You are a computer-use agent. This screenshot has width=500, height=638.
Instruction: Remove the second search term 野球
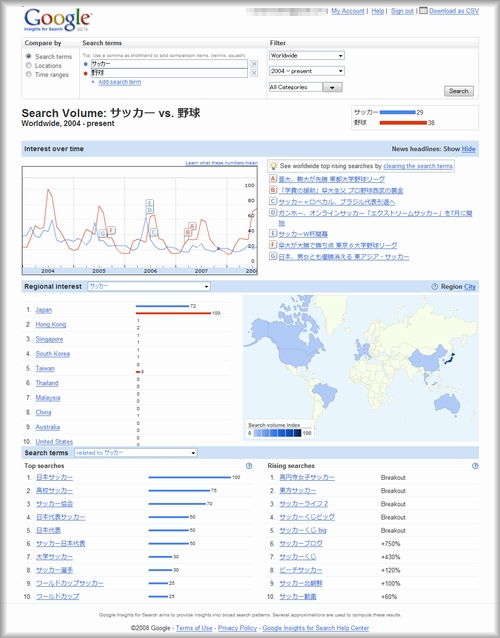coord(254,73)
